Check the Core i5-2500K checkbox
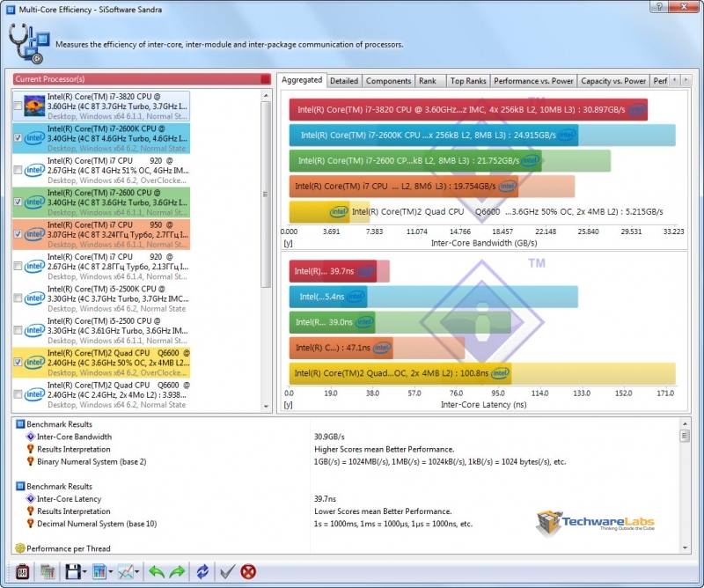This screenshot has height=588, width=704. click(18, 298)
